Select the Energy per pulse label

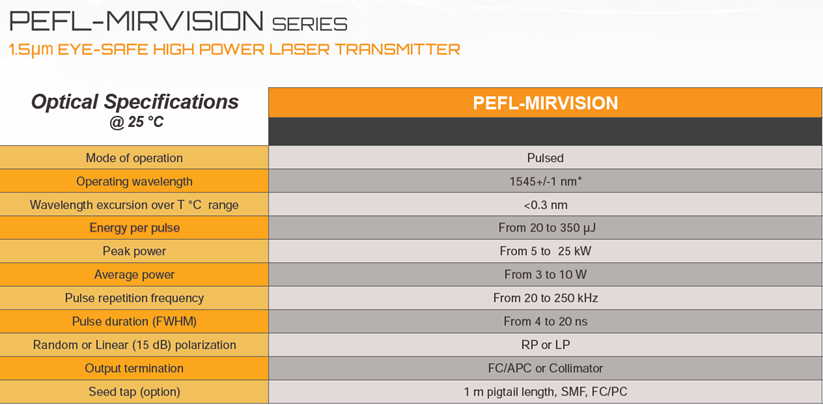point(134,228)
